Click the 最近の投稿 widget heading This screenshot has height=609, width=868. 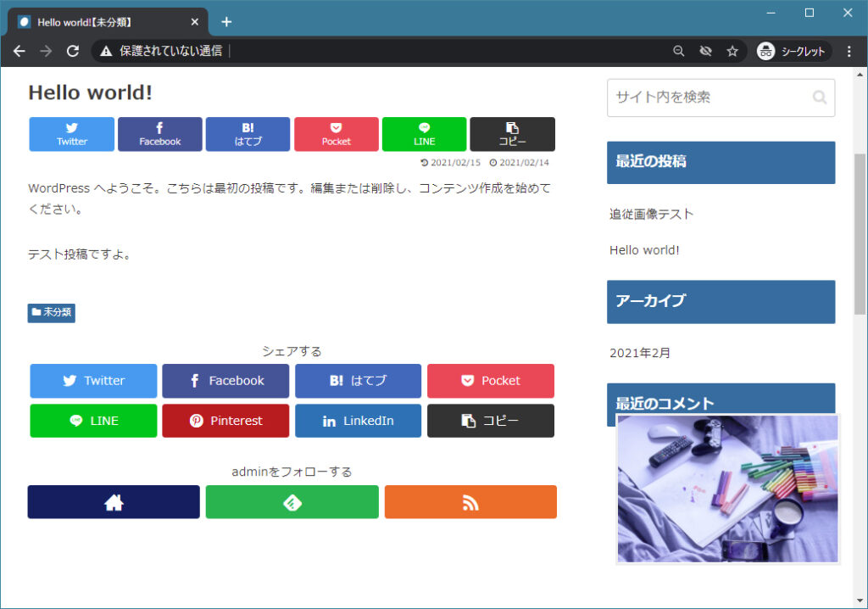point(721,162)
